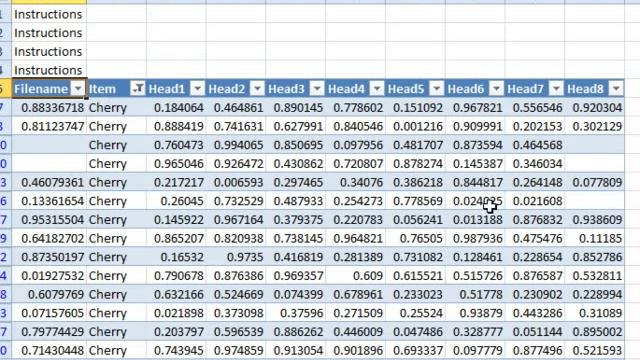Select cell with value 0.938609
Viewport: 640px width, 360px height.
click(595, 220)
